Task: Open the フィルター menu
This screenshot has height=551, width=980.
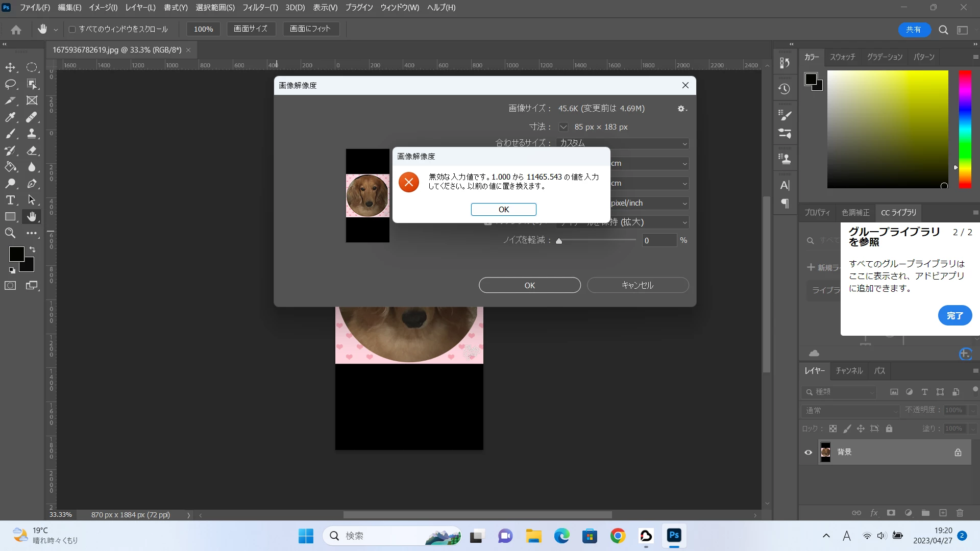Action: coord(260,8)
